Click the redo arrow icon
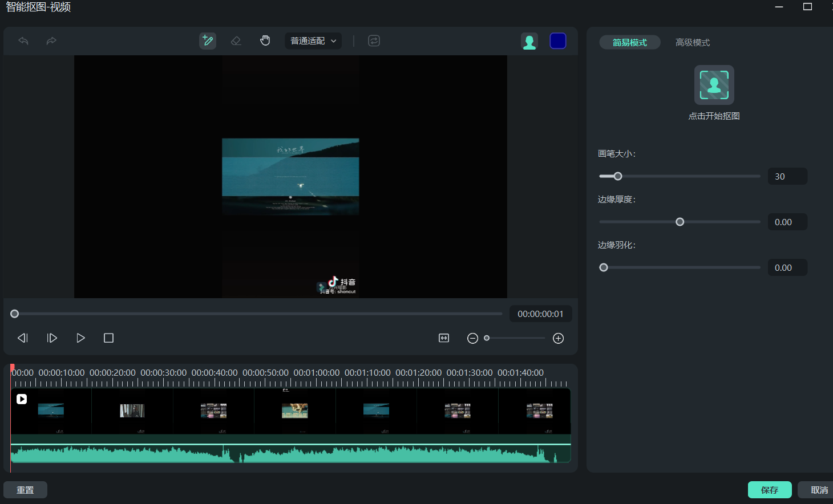 point(51,40)
